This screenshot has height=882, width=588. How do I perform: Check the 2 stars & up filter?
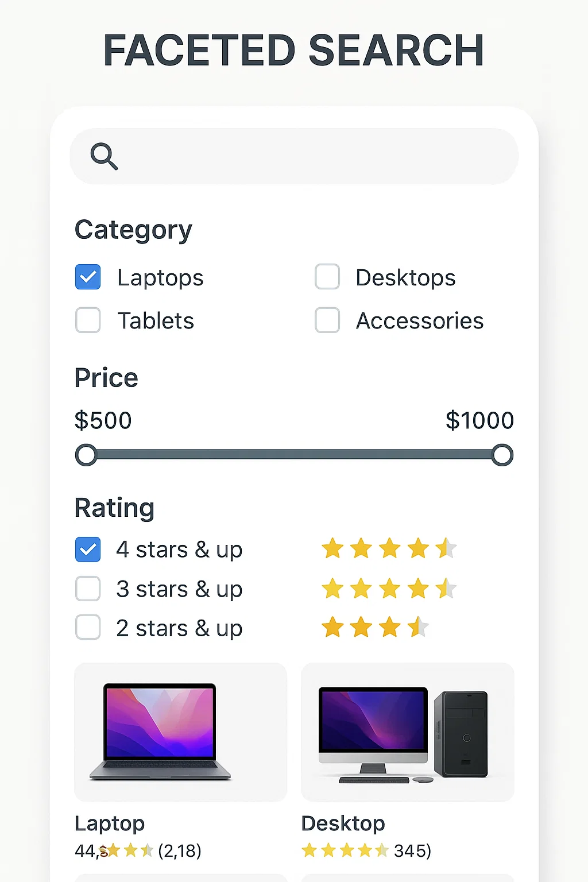pos(88,628)
